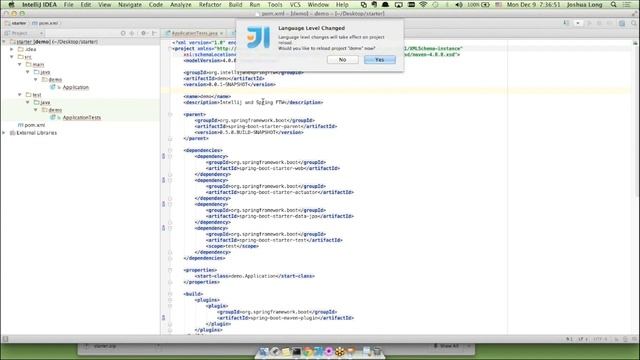640x360 pixels.
Task: Collapse the java folder under main
Action: click(28, 72)
